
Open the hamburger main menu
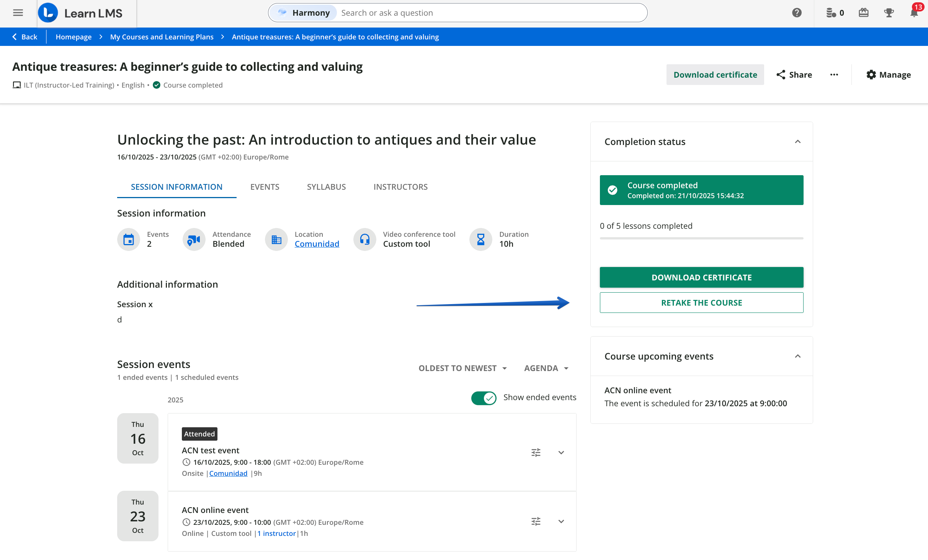[18, 13]
